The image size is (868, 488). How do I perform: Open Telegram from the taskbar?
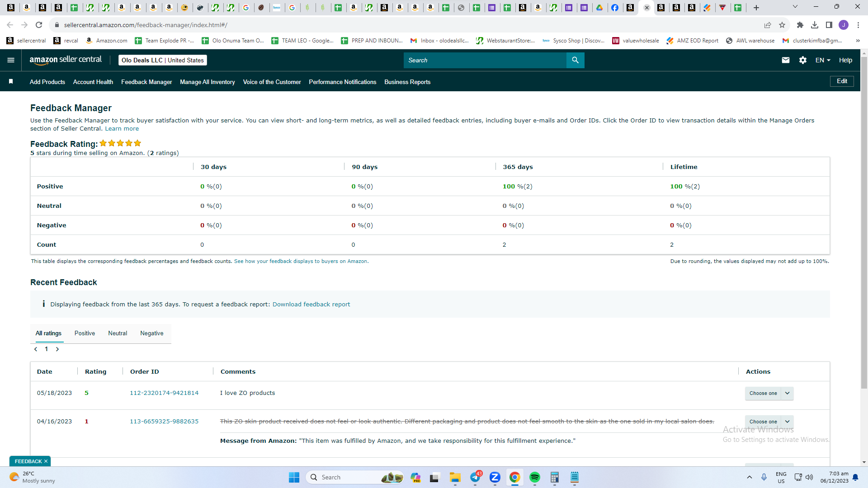pyautogui.click(x=476, y=477)
